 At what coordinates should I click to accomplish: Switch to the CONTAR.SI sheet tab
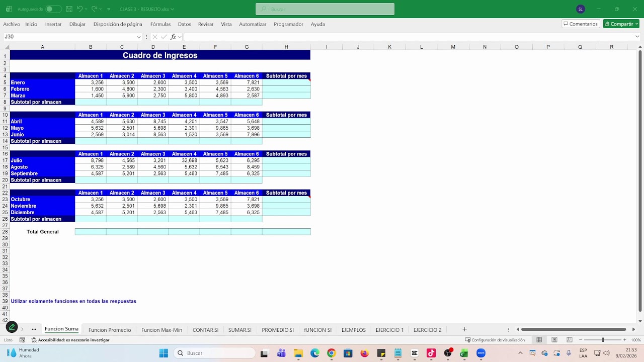205,330
